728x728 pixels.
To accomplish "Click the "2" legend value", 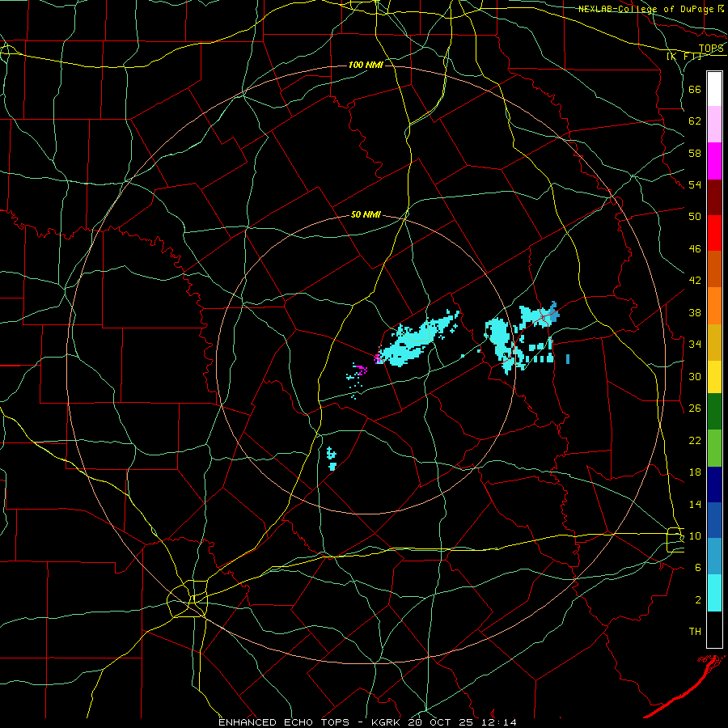I will 698,600.
